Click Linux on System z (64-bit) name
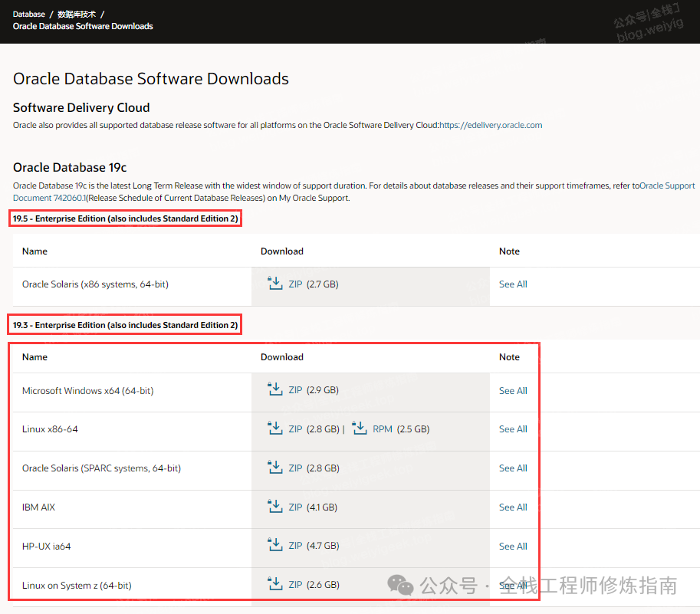This screenshot has width=700, height=614. pyautogui.click(x=77, y=586)
